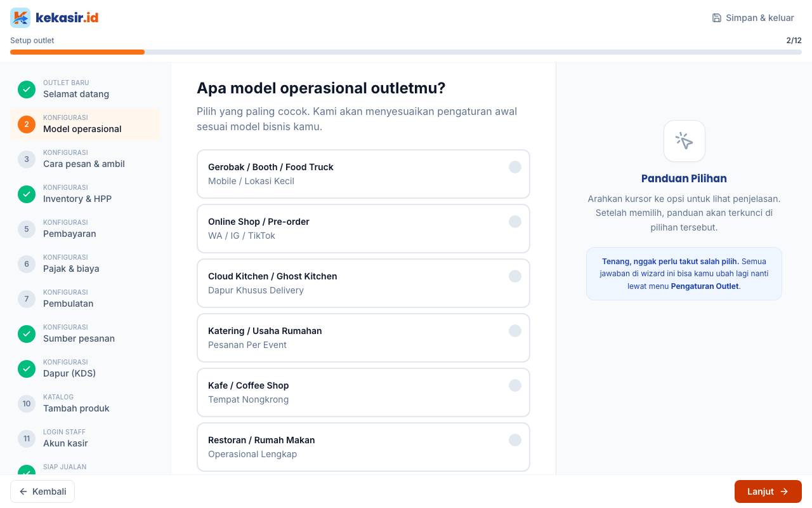Click the kekasir.id logo icon
812x508 pixels.
tap(20, 18)
